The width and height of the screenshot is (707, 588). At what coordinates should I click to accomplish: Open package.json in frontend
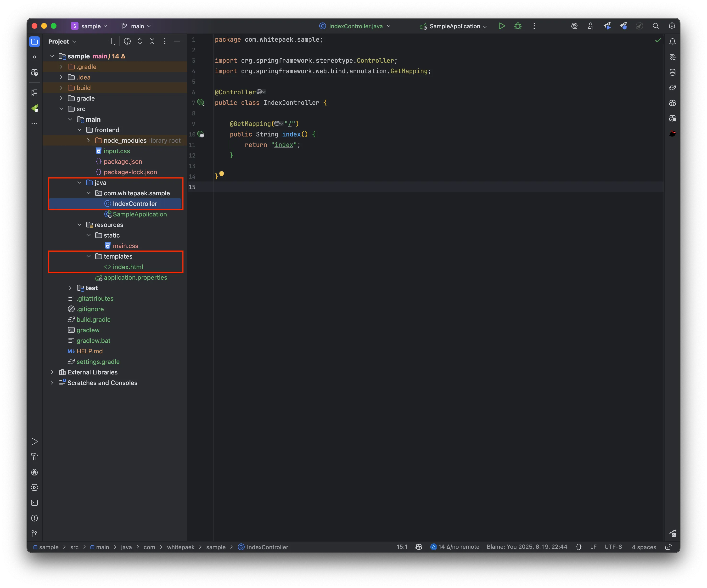click(x=123, y=162)
